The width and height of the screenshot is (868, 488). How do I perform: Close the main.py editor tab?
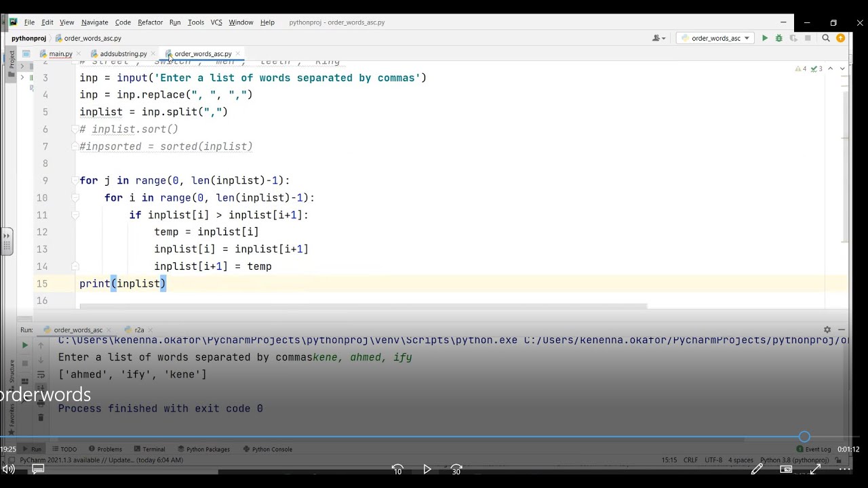(79, 54)
